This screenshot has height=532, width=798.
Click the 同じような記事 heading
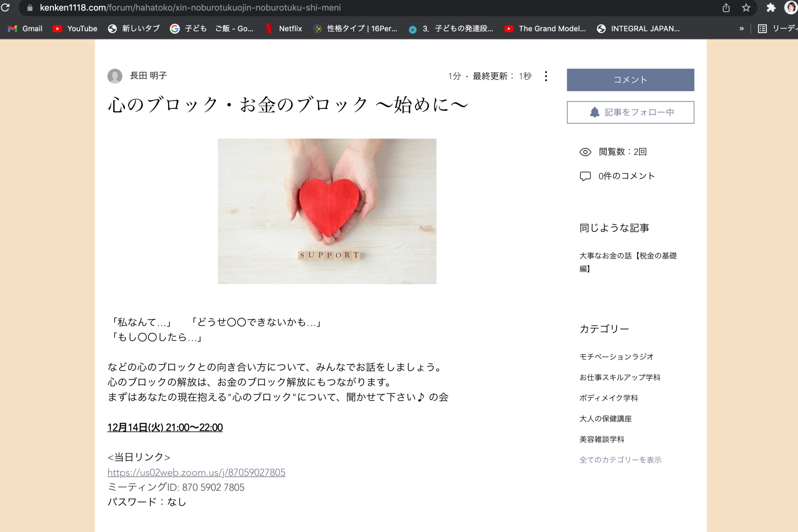[614, 228]
